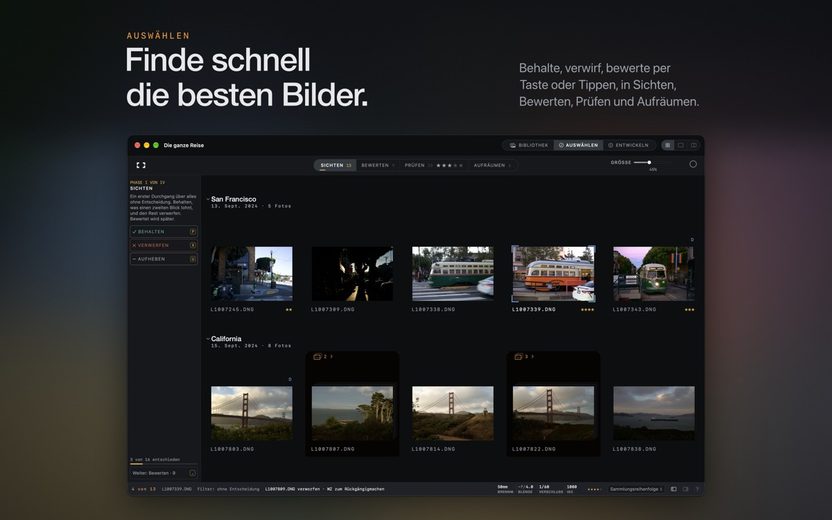Click the star filter in the Prüfen tab
The image size is (832, 520).
[x=449, y=166]
